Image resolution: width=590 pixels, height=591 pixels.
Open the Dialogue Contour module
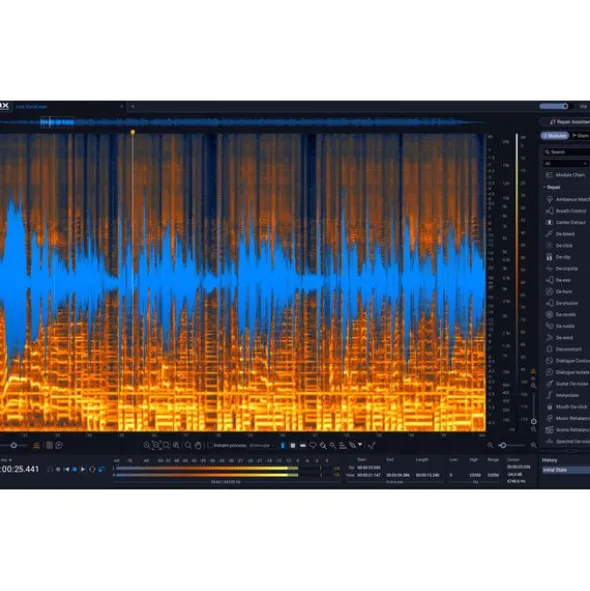point(568,361)
